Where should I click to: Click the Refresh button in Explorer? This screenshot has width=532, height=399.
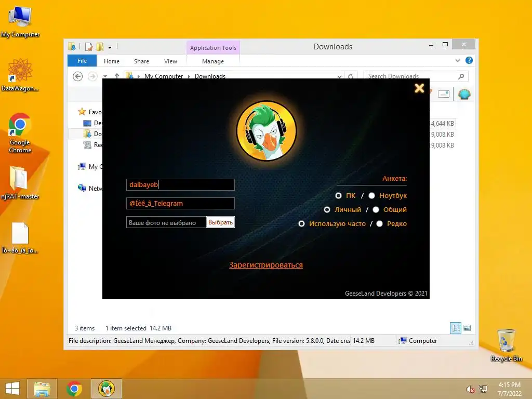tap(351, 76)
